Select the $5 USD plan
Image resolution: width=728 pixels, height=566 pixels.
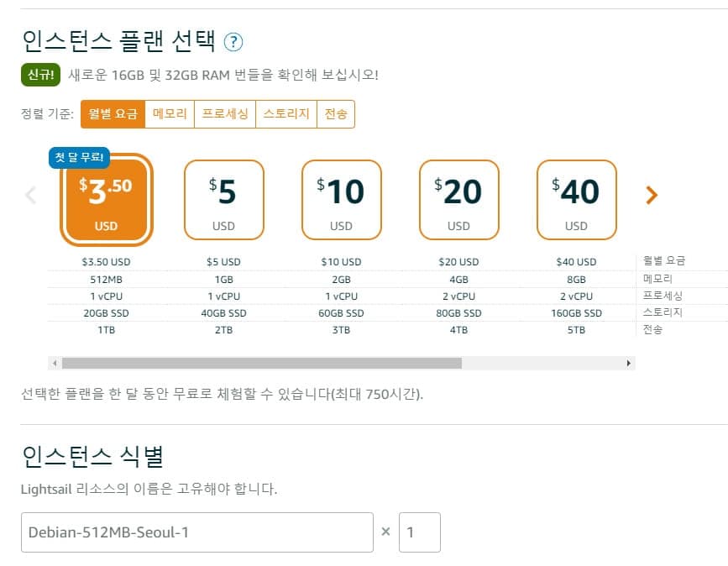(223, 200)
